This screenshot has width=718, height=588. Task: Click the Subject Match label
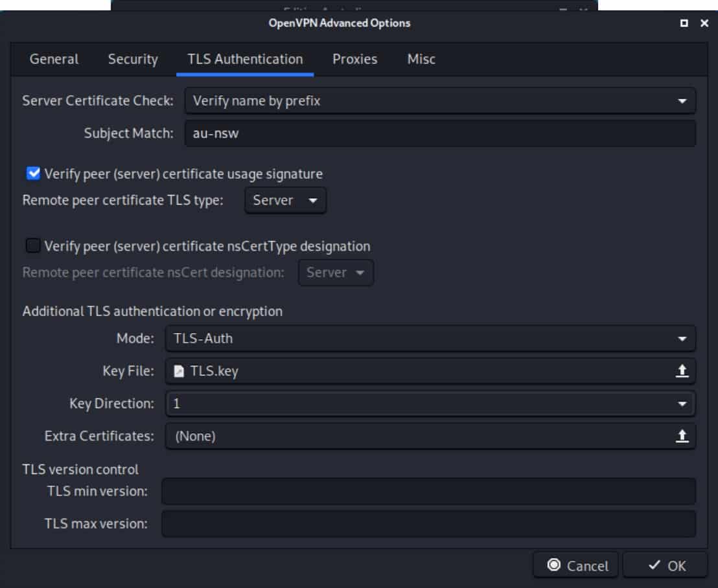129,133
